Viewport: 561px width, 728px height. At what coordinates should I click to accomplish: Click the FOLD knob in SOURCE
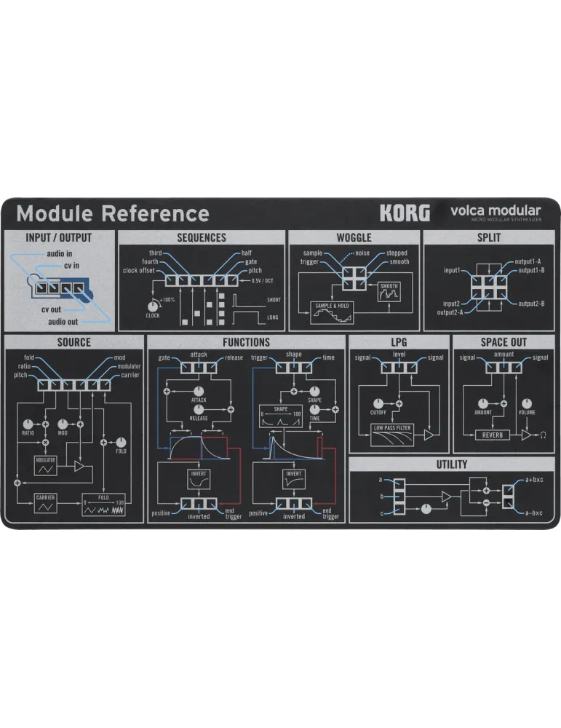pyautogui.click(x=121, y=442)
